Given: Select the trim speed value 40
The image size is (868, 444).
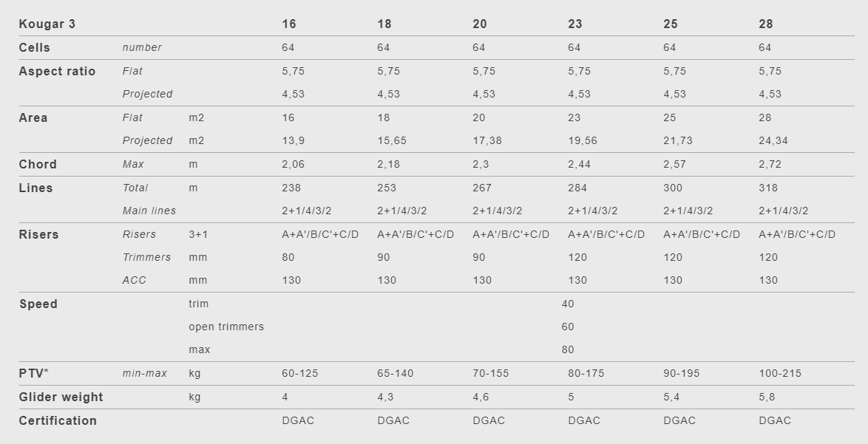Looking at the screenshot, I should point(568,304).
